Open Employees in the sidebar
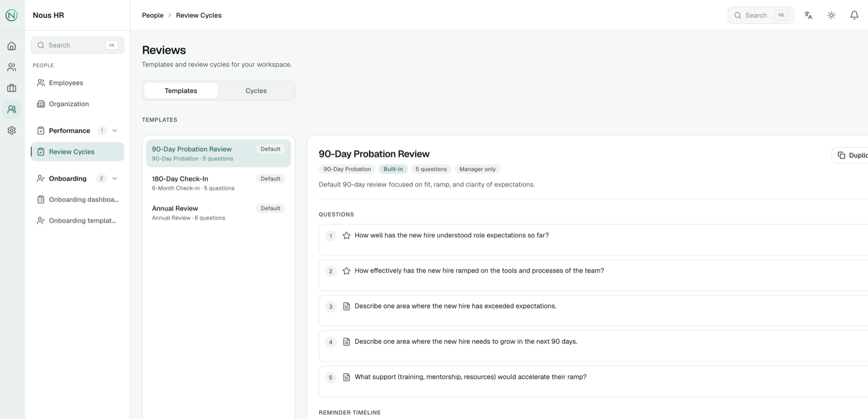 click(78, 83)
